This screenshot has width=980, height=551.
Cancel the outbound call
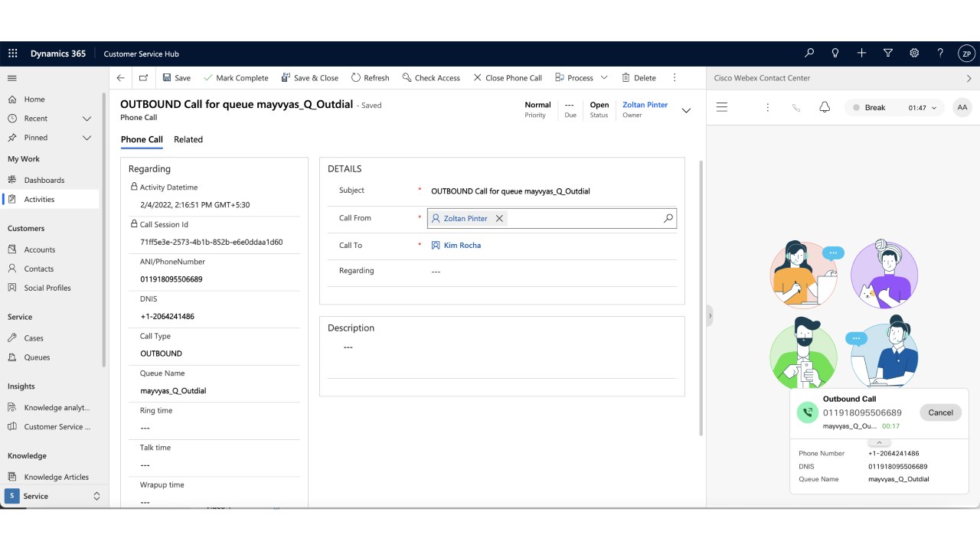[x=940, y=412]
